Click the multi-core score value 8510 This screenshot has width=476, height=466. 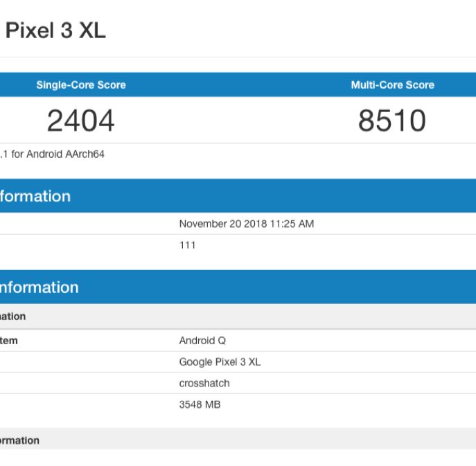click(x=391, y=121)
